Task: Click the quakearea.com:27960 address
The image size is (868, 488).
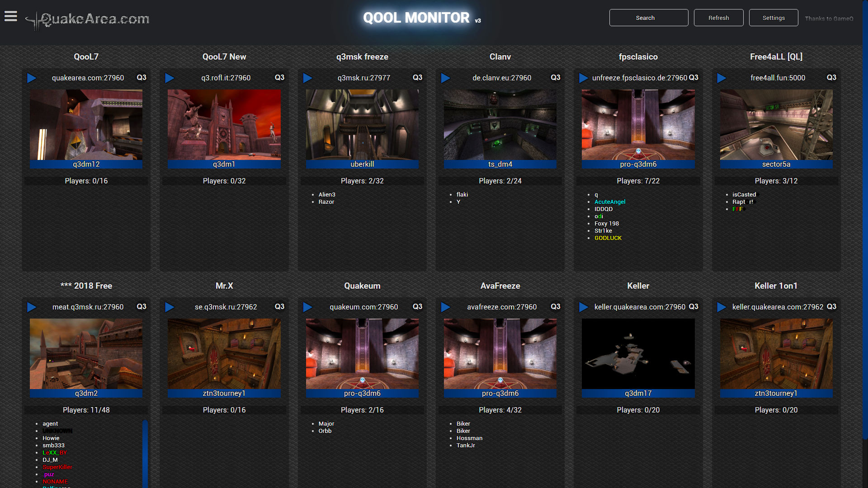Action: [x=88, y=78]
